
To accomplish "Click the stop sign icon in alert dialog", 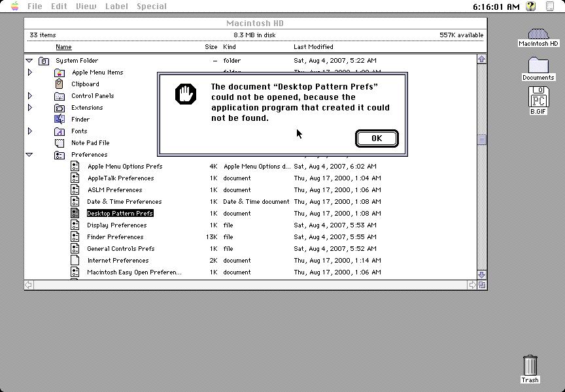I will [x=186, y=93].
